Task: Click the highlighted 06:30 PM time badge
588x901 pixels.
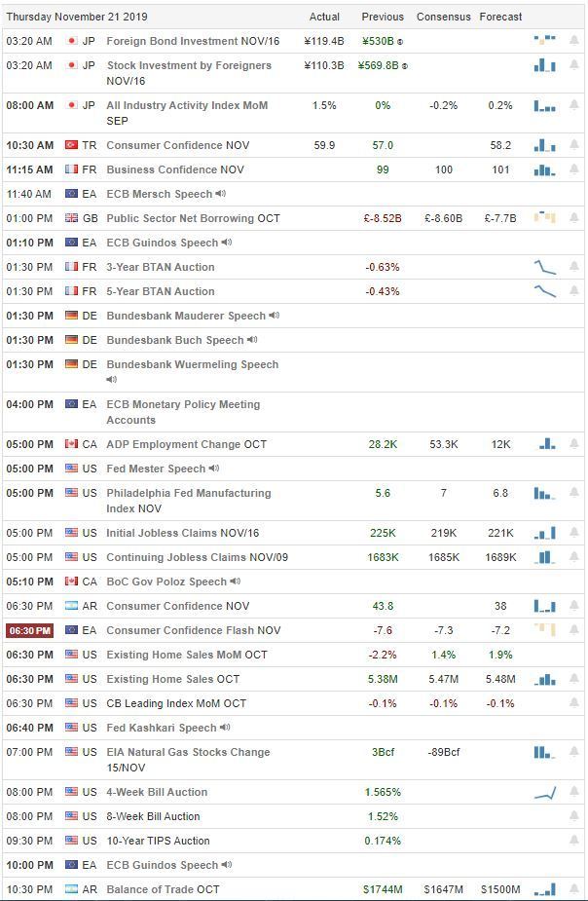Action: pyautogui.click(x=30, y=630)
